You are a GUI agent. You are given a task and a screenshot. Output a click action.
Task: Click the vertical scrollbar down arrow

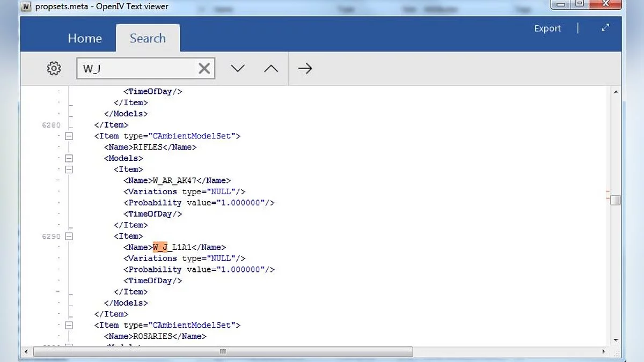616,340
